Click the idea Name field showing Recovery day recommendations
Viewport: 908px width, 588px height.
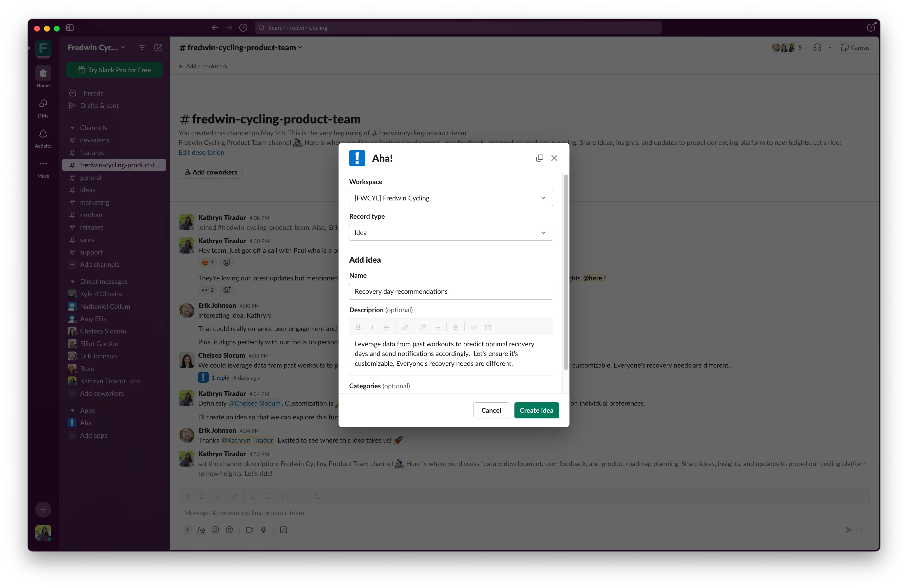[x=451, y=292]
